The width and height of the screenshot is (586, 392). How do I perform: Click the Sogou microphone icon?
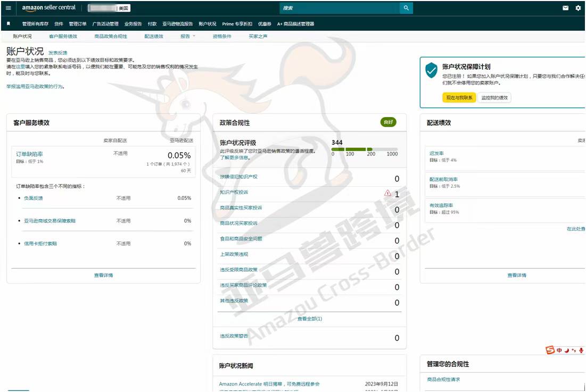(581, 350)
